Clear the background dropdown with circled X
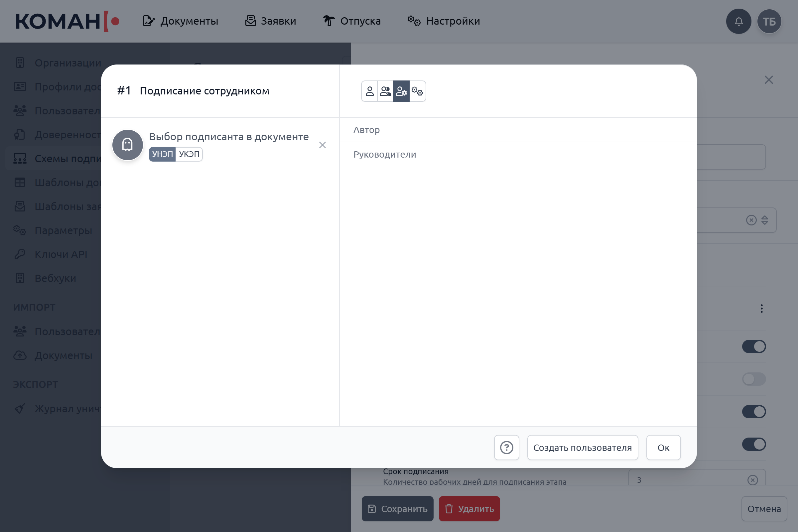Viewport: 798px width, 532px height. tap(751, 220)
